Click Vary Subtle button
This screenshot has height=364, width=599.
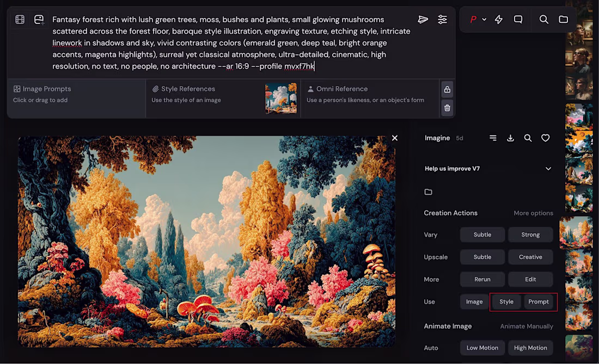tap(482, 235)
